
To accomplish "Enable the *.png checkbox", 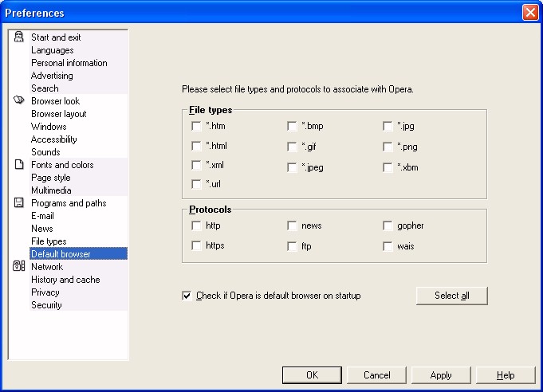I will coord(388,147).
